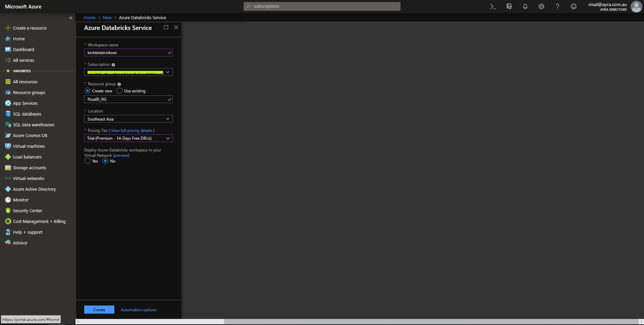Open the Subscription dropdown
The height and width of the screenshot is (325, 644).
[128, 72]
